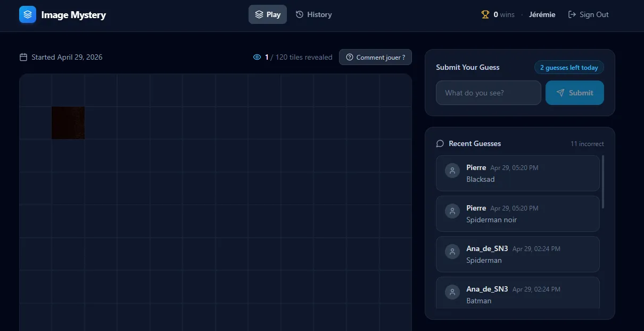Select the Blacksad guess text
The width and height of the screenshot is (644, 331).
(x=481, y=179)
